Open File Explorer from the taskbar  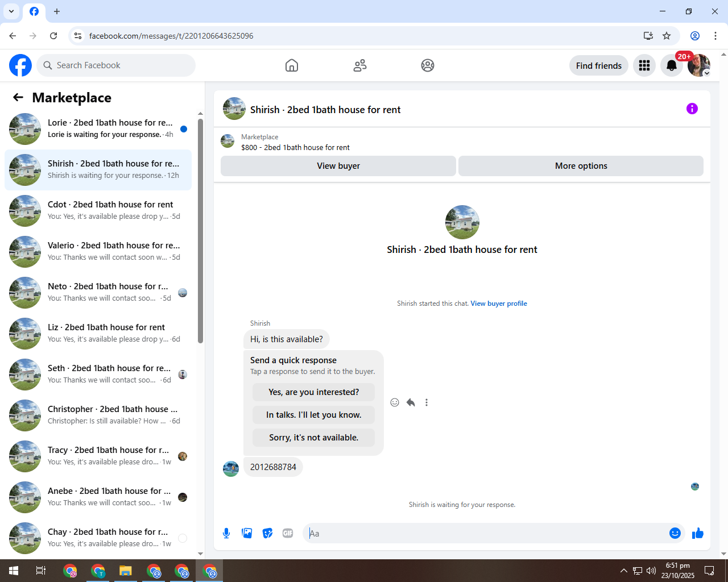(126, 571)
